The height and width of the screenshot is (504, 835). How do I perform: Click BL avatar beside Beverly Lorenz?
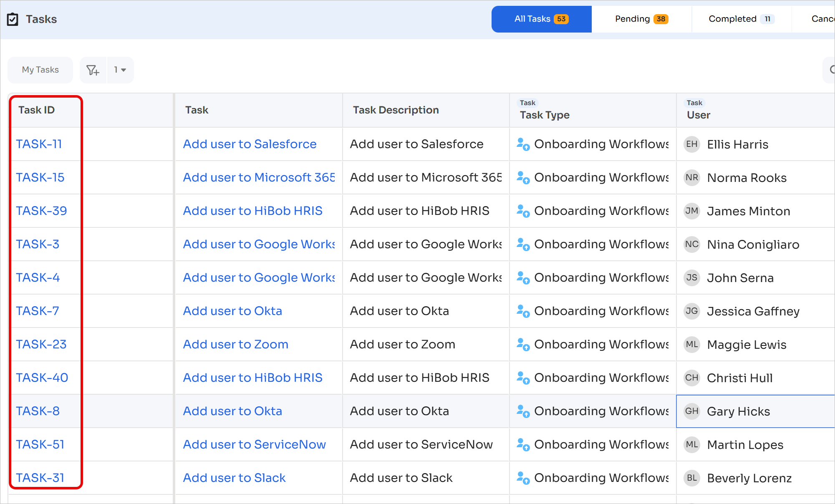pos(692,478)
